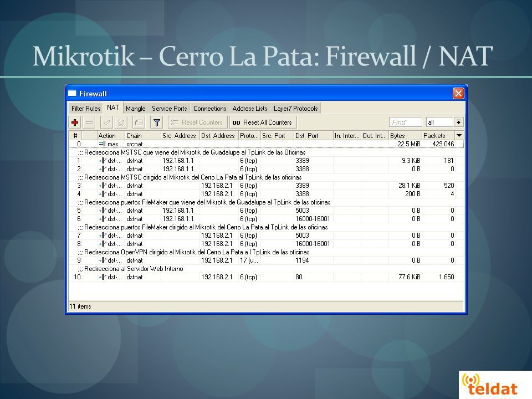
Task: Click '11 items' status bar text
Action: 80,306
